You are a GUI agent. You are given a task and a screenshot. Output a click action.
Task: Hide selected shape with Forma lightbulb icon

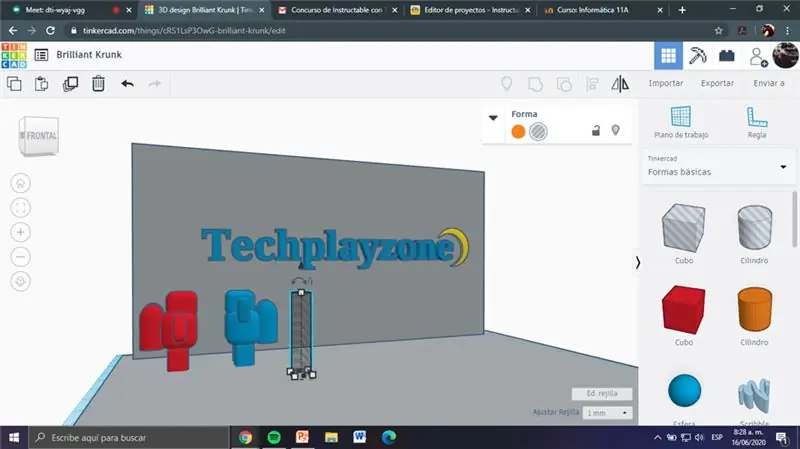(x=616, y=131)
